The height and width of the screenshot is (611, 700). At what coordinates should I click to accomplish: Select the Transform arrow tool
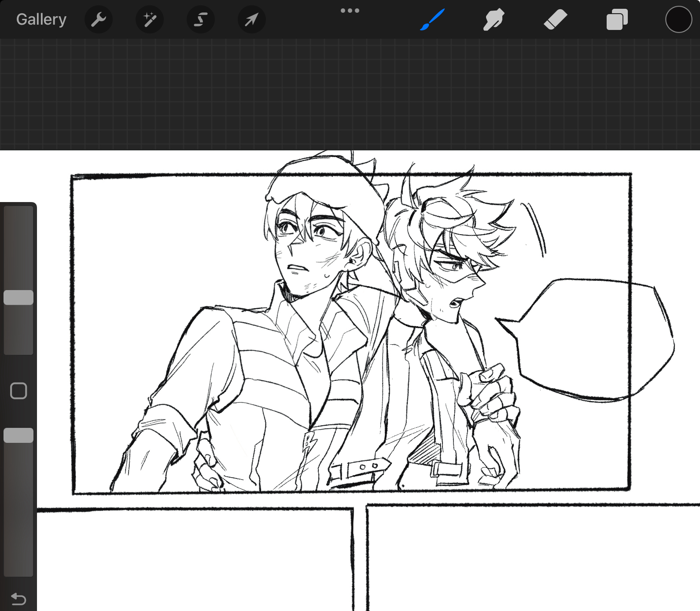pos(251,19)
